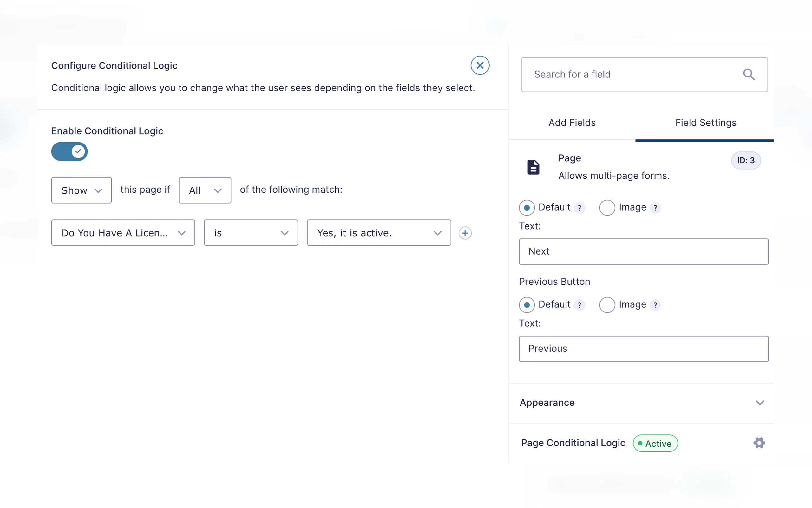Expand the Appearance section
Image resolution: width=812 pixels, height=508 pixels.
(x=641, y=403)
